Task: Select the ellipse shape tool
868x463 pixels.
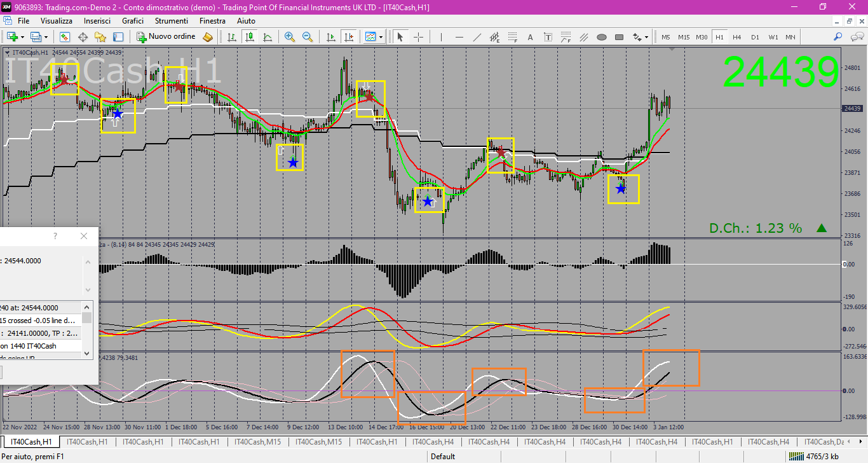Action: pos(601,37)
